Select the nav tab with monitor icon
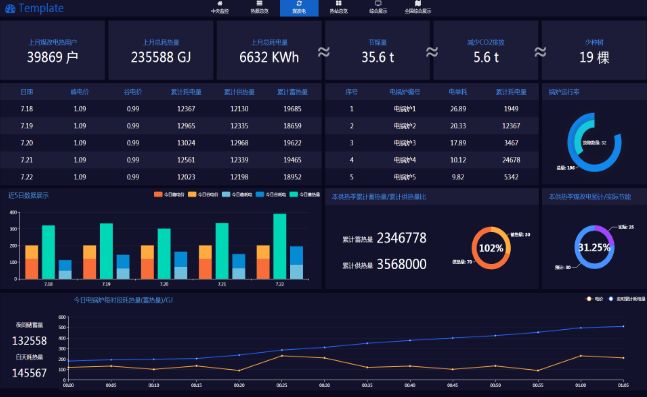This screenshot has height=397, width=647. (378, 7)
